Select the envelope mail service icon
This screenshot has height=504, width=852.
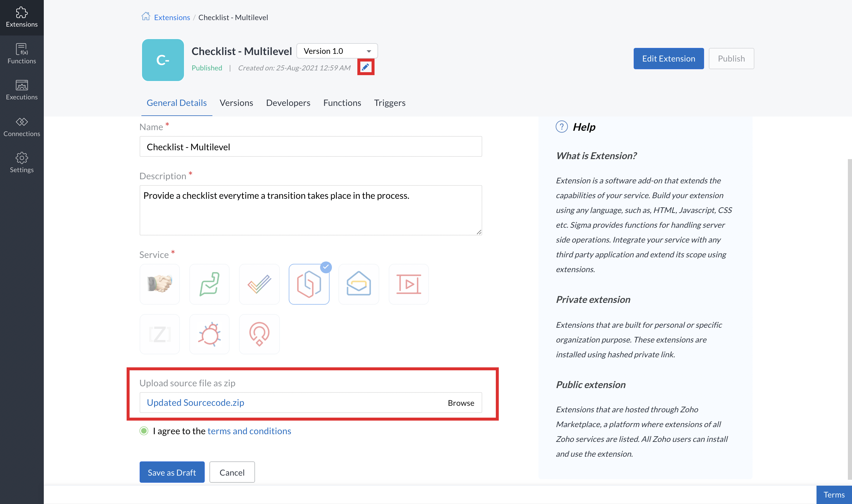click(x=359, y=284)
